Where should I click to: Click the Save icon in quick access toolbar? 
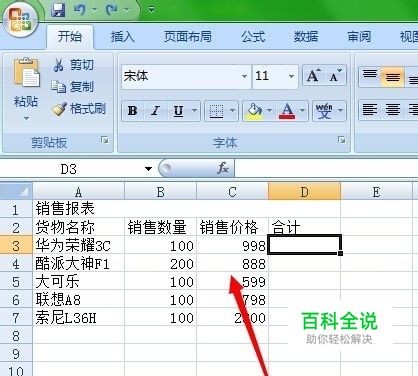point(58,10)
